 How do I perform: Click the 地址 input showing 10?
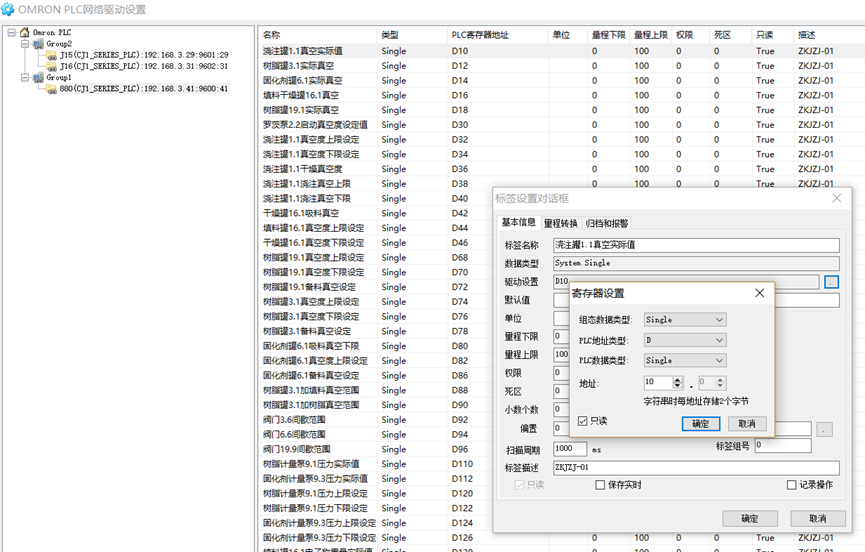[658, 382]
